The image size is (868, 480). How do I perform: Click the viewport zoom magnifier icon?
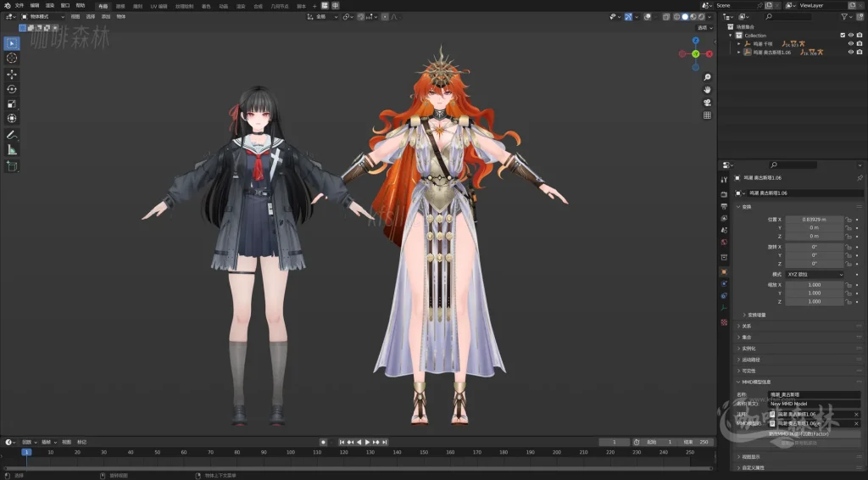click(x=707, y=77)
